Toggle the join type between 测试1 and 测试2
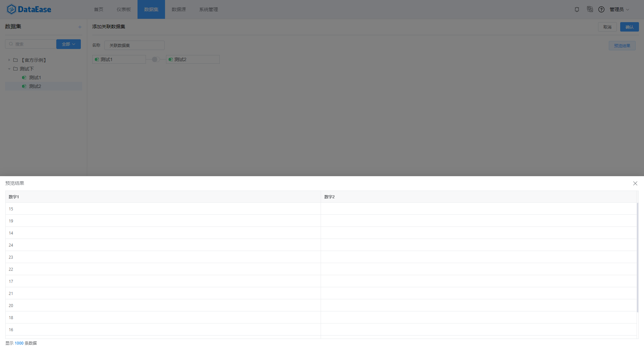Image resolution: width=644 pixels, height=352 pixels. 155,59
